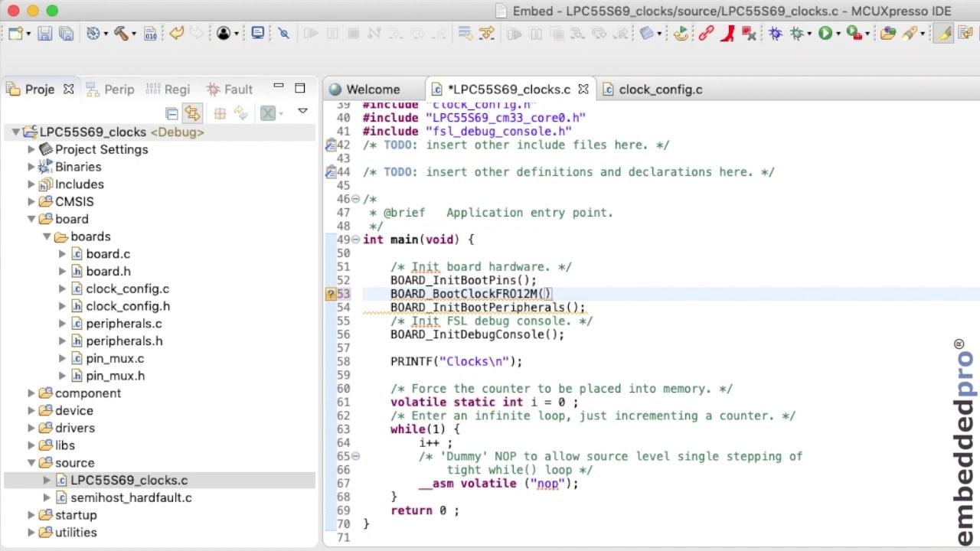This screenshot has width=980, height=551.
Task: Select the Binaries node
Action: 78,167
